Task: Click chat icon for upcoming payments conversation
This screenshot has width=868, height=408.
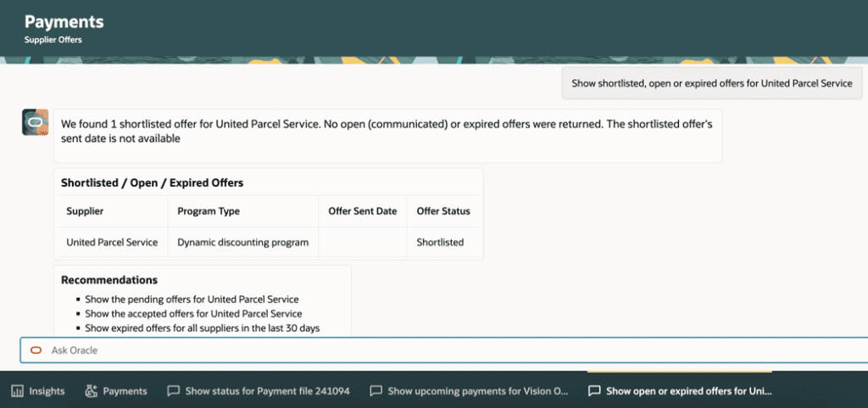Action: [376, 391]
